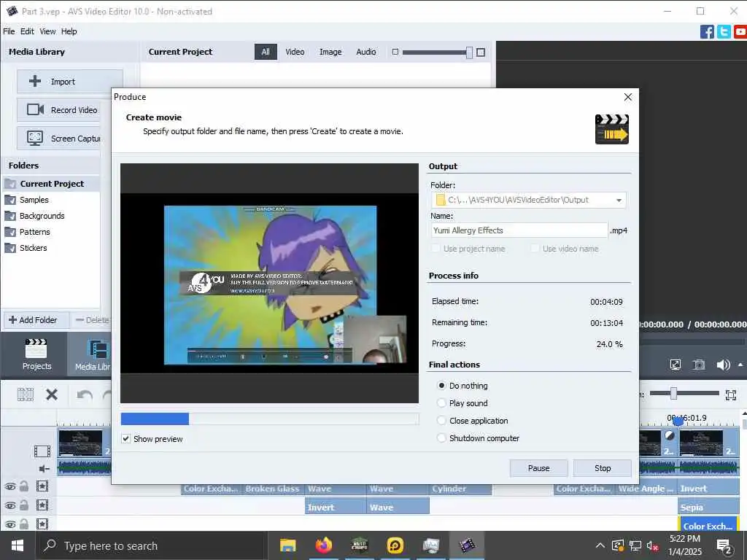Click the Stop button
747x560 pixels.
tap(602, 468)
